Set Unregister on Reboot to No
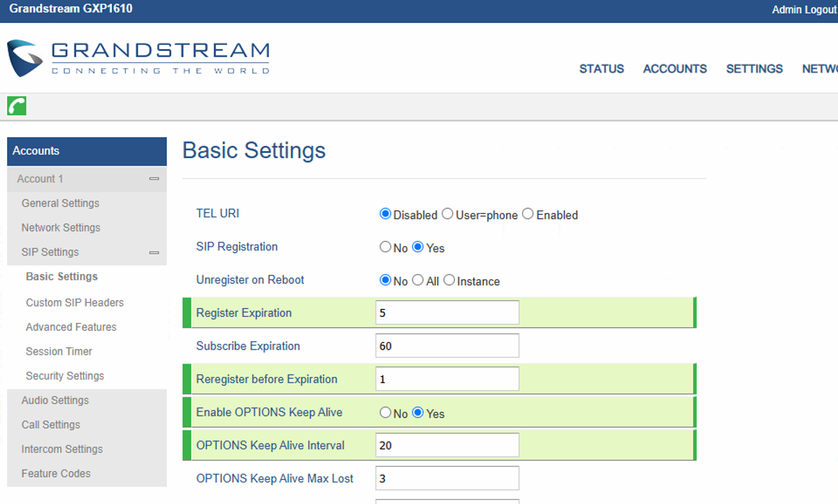Viewport: 838px width, 504px height. click(x=385, y=280)
